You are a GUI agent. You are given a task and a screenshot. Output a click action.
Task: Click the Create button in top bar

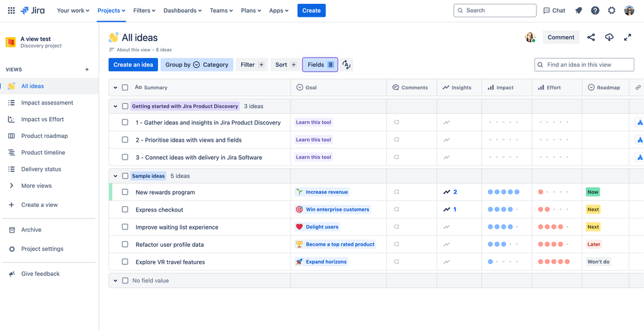coord(311,11)
